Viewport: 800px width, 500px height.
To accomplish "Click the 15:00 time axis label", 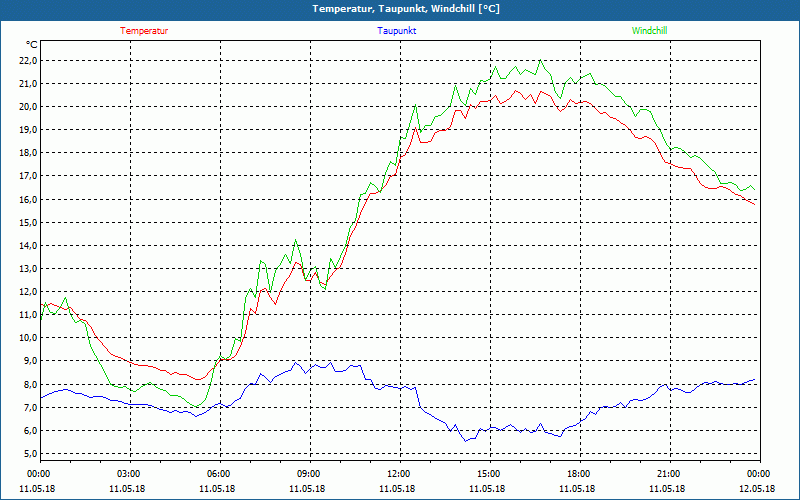I will (x=489, y=474).
